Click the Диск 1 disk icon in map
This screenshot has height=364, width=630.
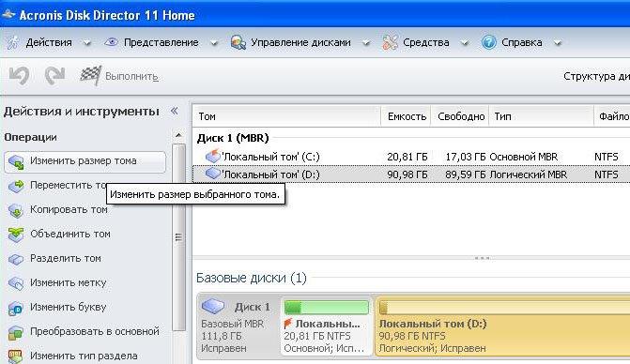point(213,307)
